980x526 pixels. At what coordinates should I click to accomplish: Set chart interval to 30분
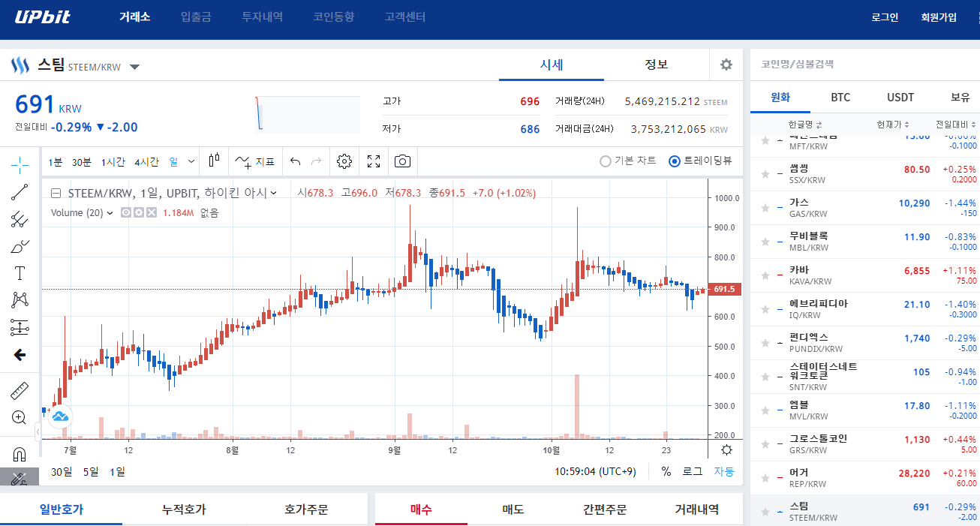pyautogui.click(x=82, y=161)
